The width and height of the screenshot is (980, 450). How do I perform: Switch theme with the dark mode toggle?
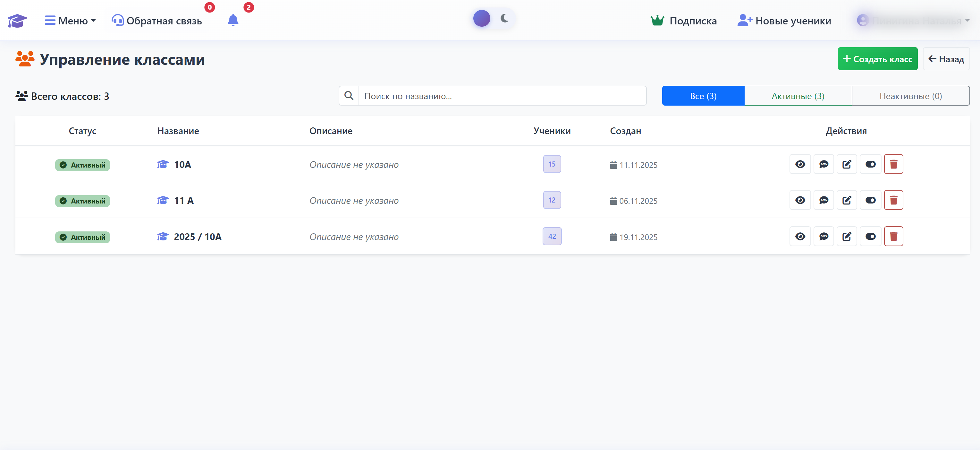[x=494, y=18]
